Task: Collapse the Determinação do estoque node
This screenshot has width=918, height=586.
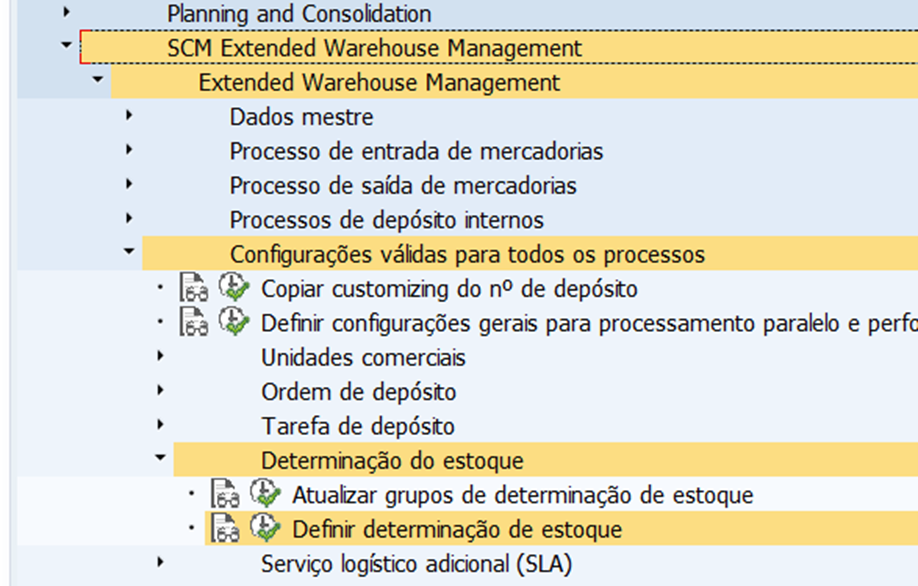Action: [160, 458]
